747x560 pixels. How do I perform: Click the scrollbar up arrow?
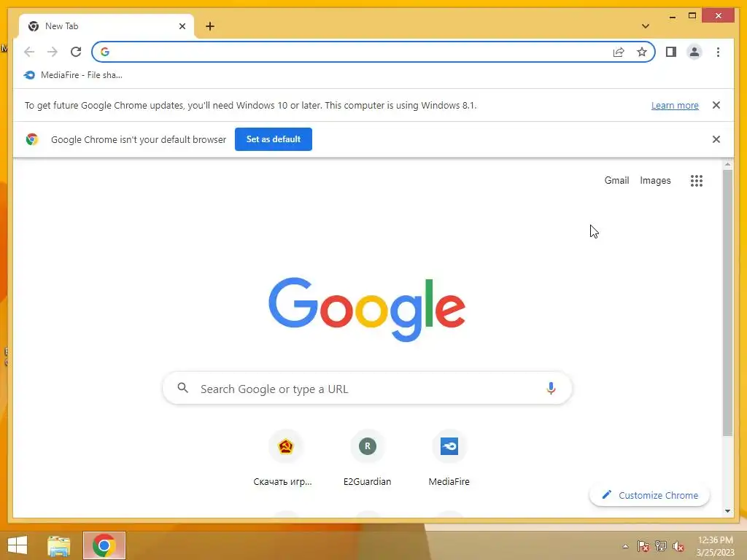(x=727, y=165)
